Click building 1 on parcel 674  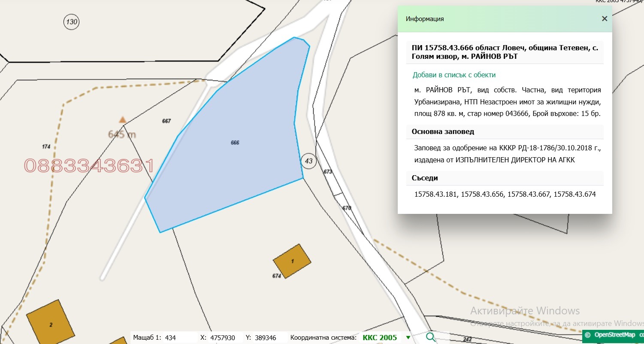click(292, 259)
